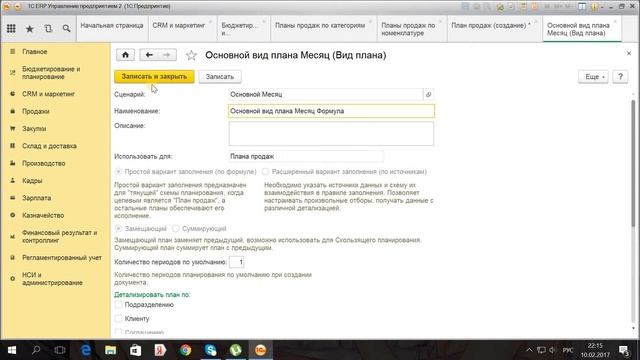640x360 pixels.
Task: Open the sections menu grid icon
Action: pyautogui.click(x=11, y=29)
